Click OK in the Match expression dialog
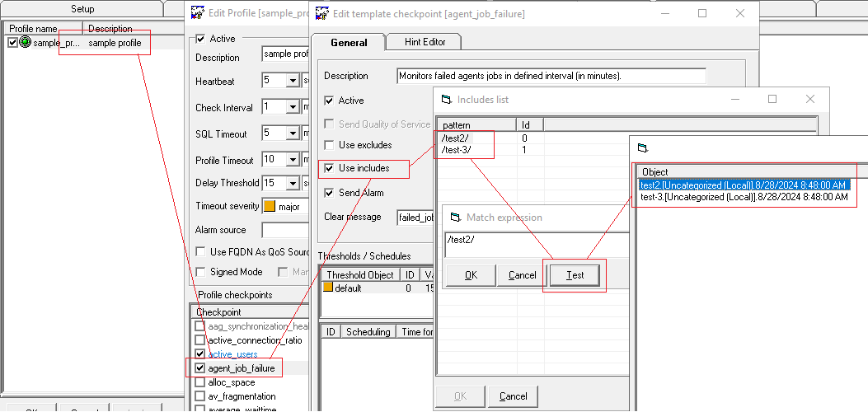Screen dimensions: 868x412 471,275
